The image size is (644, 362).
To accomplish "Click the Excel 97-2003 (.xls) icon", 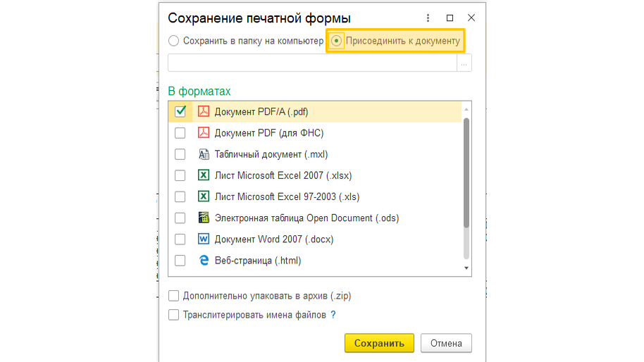I will (x=204, y=196).
